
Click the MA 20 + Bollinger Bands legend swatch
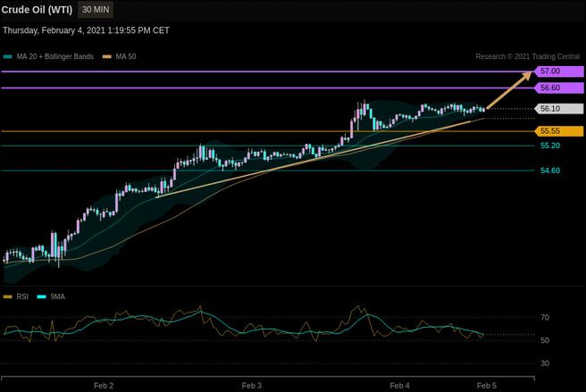[7, 57]
